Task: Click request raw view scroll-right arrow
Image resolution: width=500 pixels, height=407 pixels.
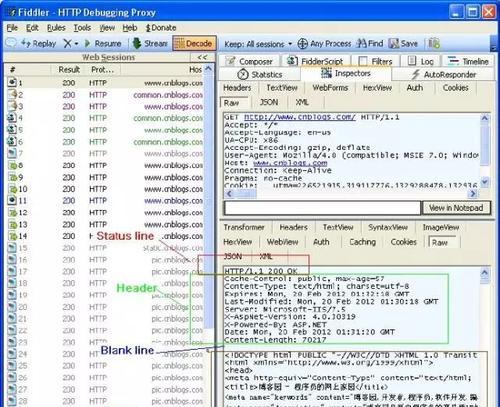Action: point(473,193)
